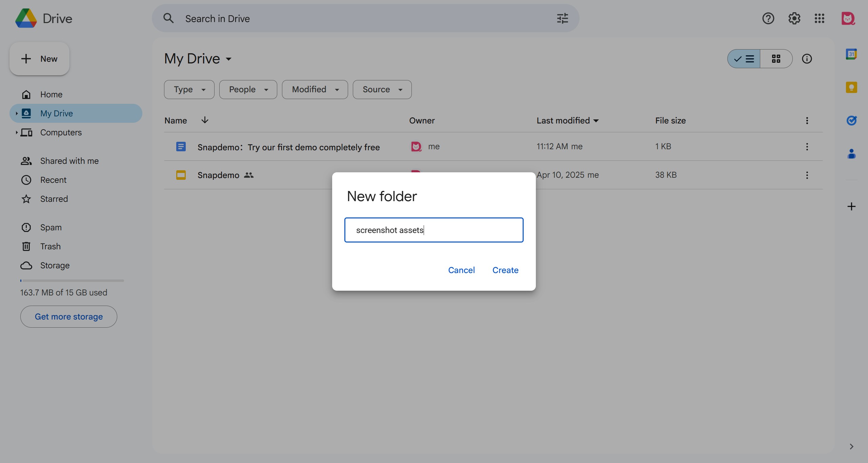
Task: Click the 11:12 AM me modified cell
Action: click(560, 147)
